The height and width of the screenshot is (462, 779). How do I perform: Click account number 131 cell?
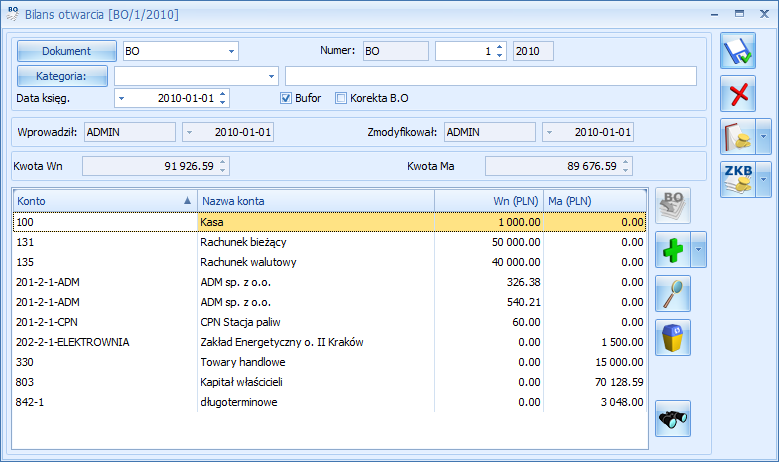105,242
